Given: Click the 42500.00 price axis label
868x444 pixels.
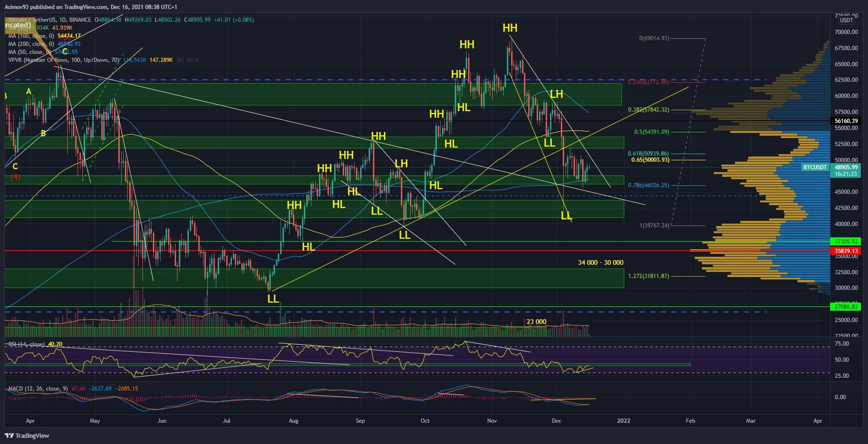Looking at the screenshot, I should point(846,208).
